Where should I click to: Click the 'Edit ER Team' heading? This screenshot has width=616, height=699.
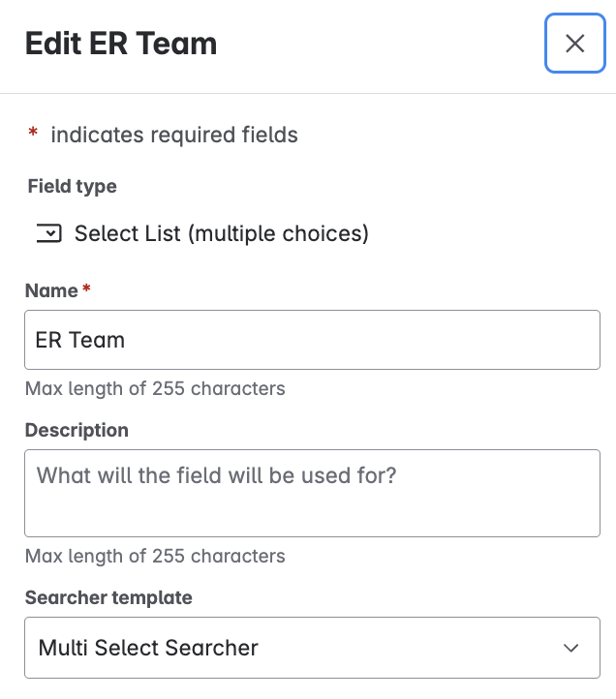click(121, 44)
